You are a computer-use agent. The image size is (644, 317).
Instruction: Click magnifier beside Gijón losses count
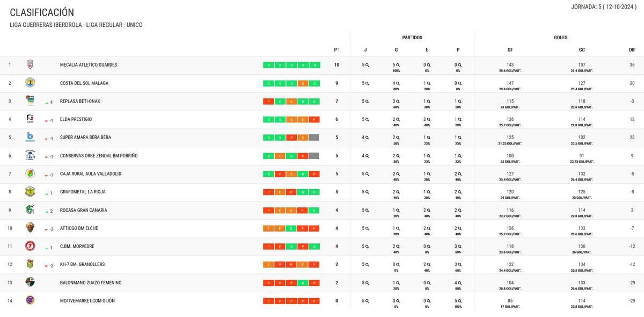coord(460,301)
